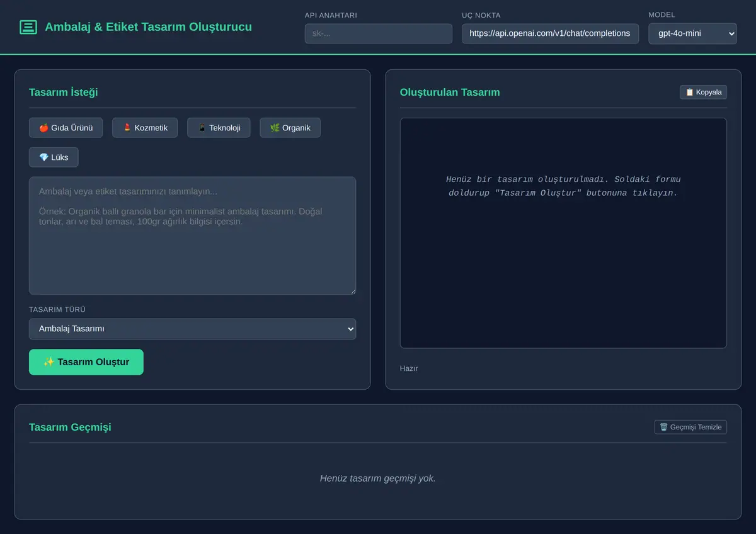Click the 'TASARIM TÜRÜ' label

pyautogui.click(x=57, y=310)
